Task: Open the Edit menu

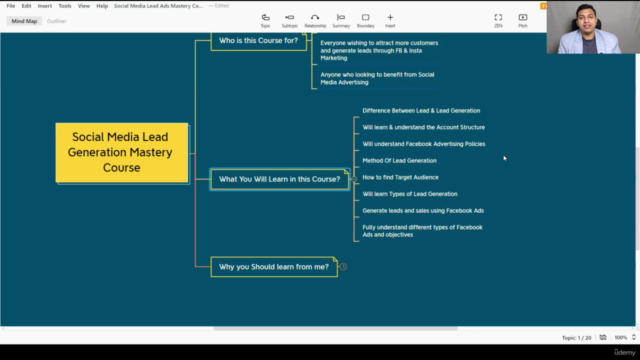Action: [26, 6]
